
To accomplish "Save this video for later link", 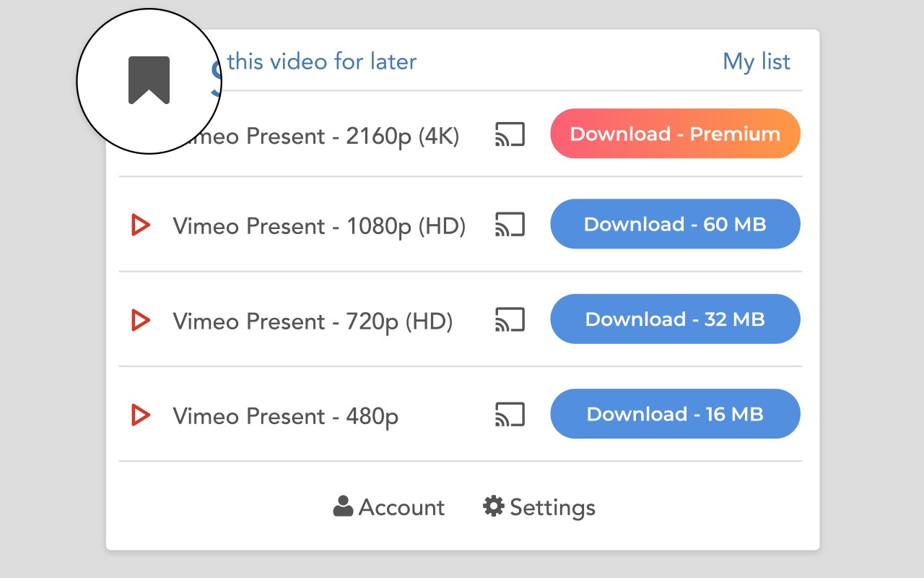I will pos(321,62).
